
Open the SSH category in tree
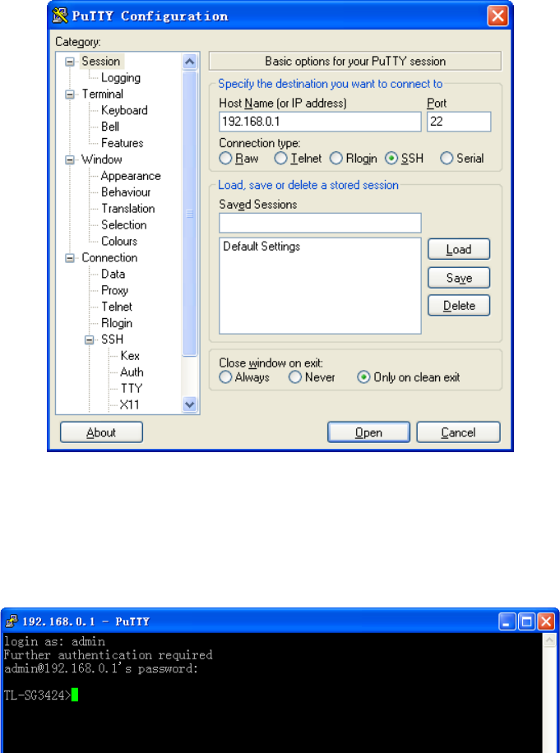[113, 340]
